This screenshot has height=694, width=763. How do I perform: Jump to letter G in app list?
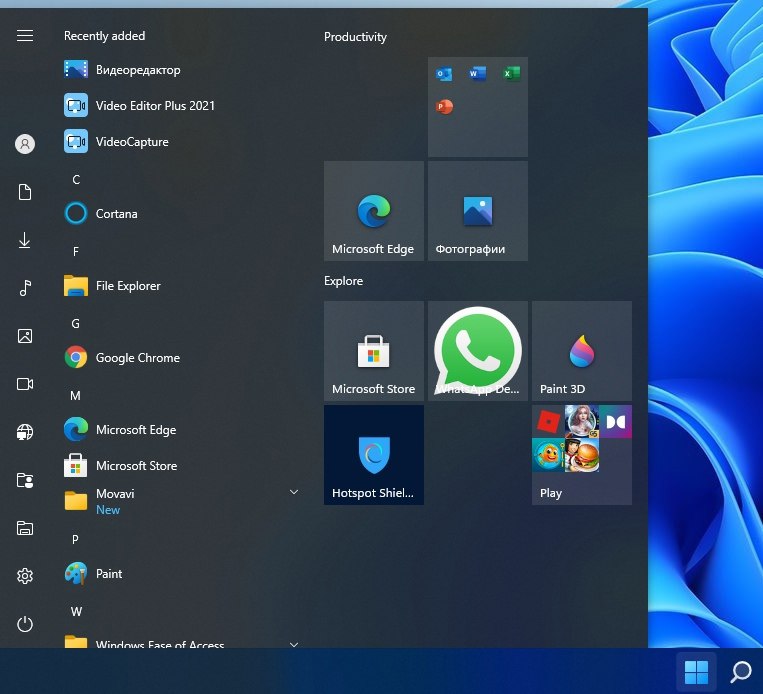(75, 324)
